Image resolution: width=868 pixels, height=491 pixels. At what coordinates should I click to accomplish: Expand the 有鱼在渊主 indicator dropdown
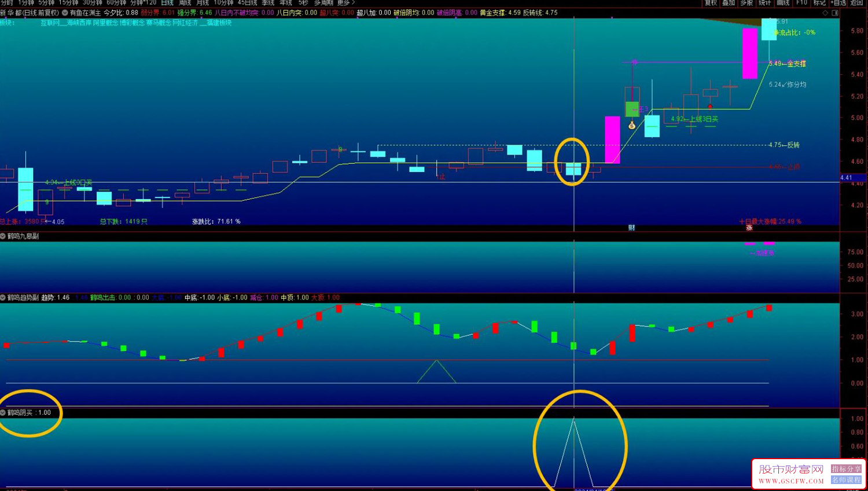(x=65, y=13)
